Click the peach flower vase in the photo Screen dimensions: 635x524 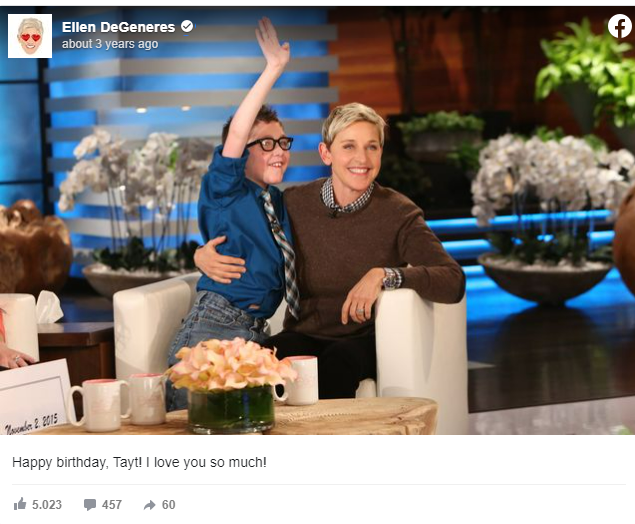click(x=231, y=386)
